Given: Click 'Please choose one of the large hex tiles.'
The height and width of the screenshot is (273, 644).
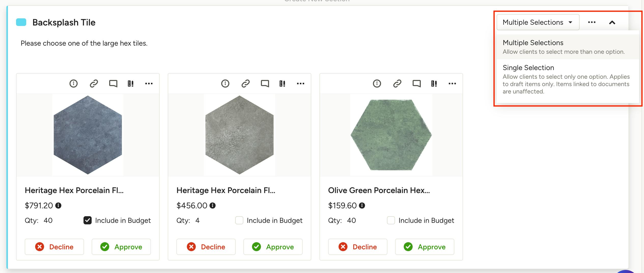Looking at the screenshot, I should coord(84,43).
